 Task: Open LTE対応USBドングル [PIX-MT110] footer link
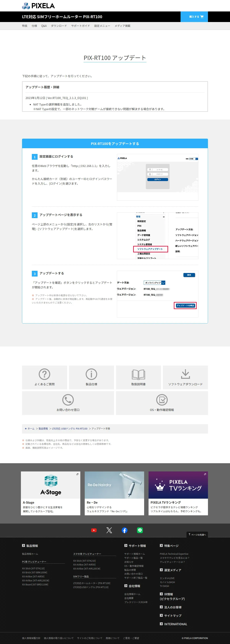[x=91, y=587]
